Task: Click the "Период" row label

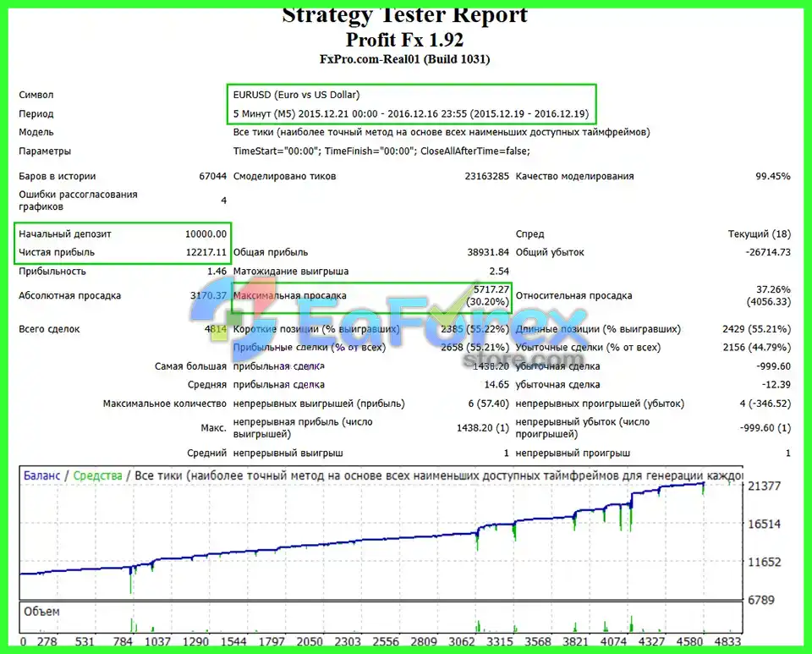Action: pos(36,114)
